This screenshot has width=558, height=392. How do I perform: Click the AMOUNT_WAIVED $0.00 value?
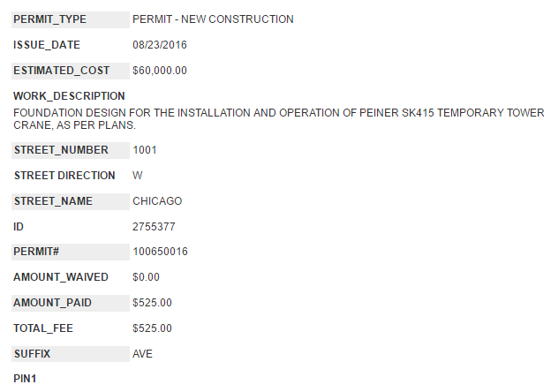(146, 277)
